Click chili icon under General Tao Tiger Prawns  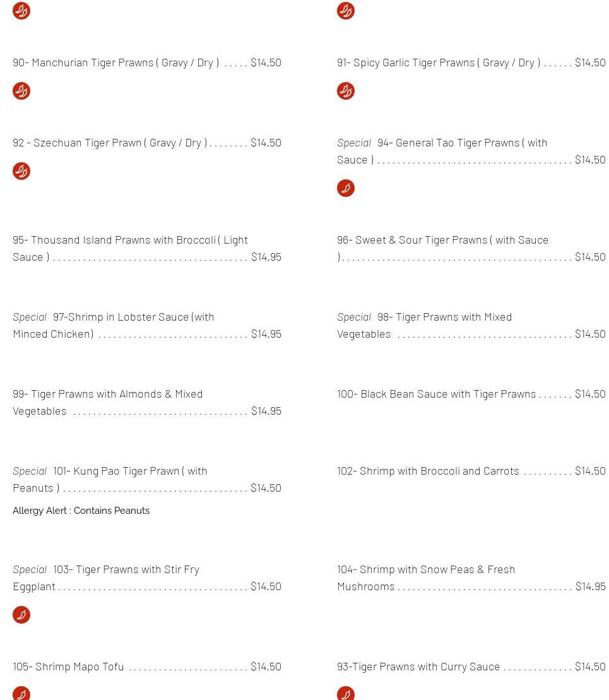346,188
